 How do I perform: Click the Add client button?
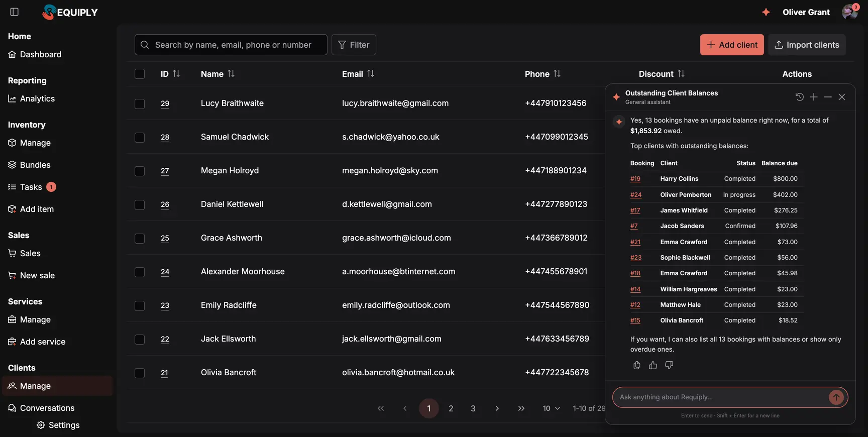coord(732,45)
